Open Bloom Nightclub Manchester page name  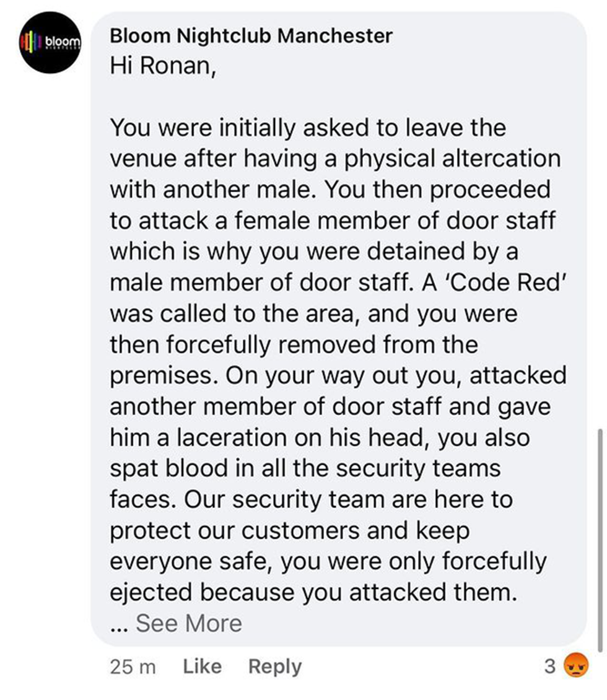[x=251, y=36]
